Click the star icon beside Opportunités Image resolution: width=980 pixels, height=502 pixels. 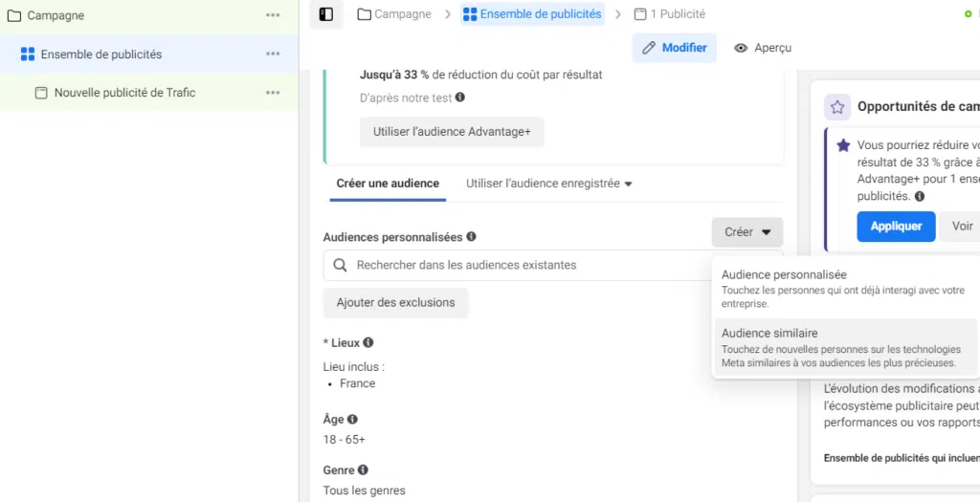[x=837, y=107]
